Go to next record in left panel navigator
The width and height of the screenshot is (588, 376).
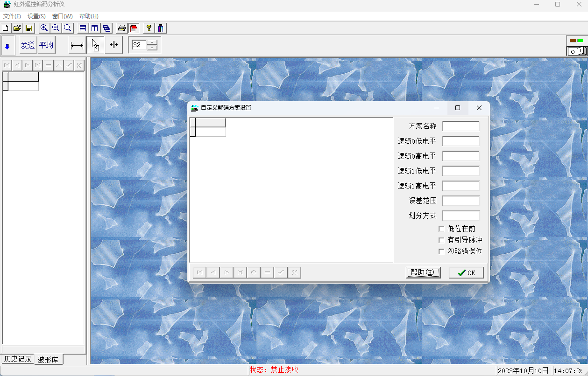point(28,65)
